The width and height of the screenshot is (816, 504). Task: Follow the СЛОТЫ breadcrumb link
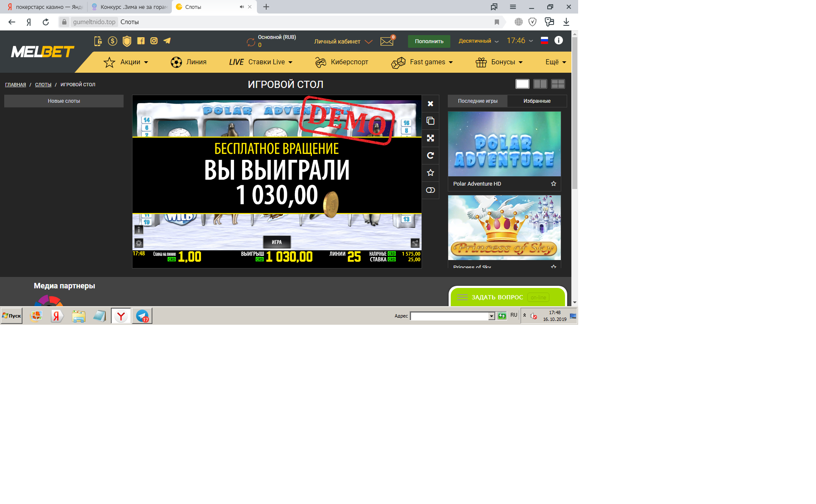[x=43, y=85]
